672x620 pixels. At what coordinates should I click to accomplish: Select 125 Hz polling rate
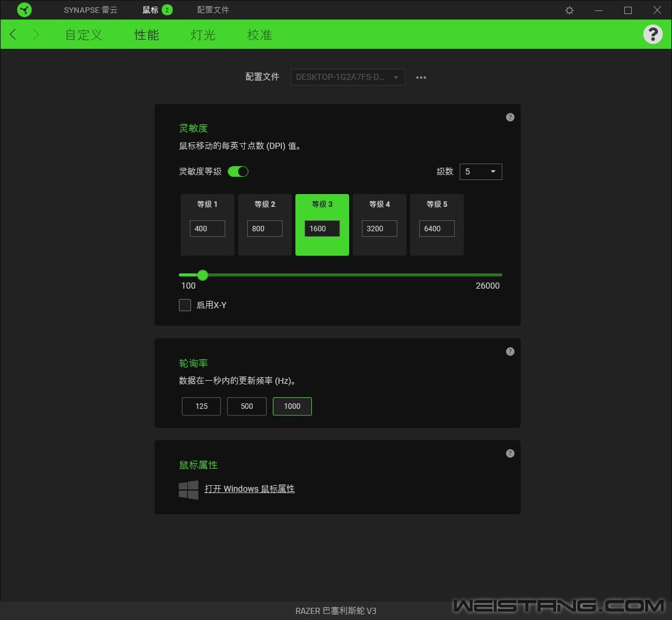(201, 406)
